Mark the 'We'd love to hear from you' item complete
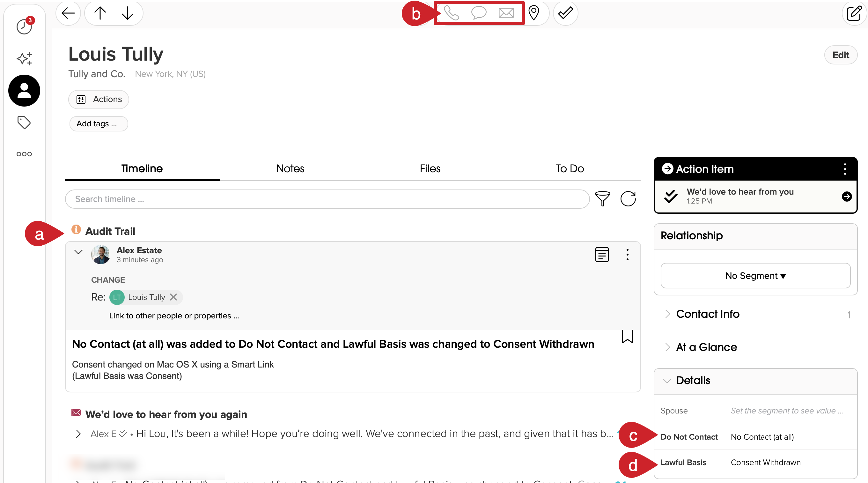 click(x=670, y=196)
